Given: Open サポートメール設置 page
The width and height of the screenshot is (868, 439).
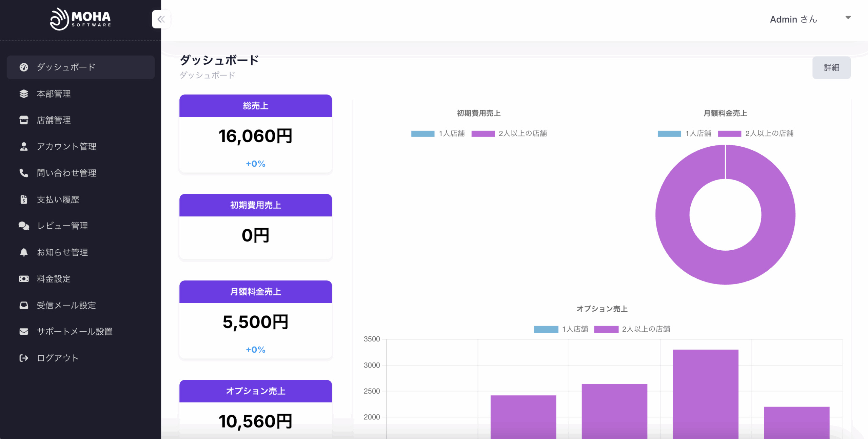Looking at the screenshot, I should pos(81,331).
